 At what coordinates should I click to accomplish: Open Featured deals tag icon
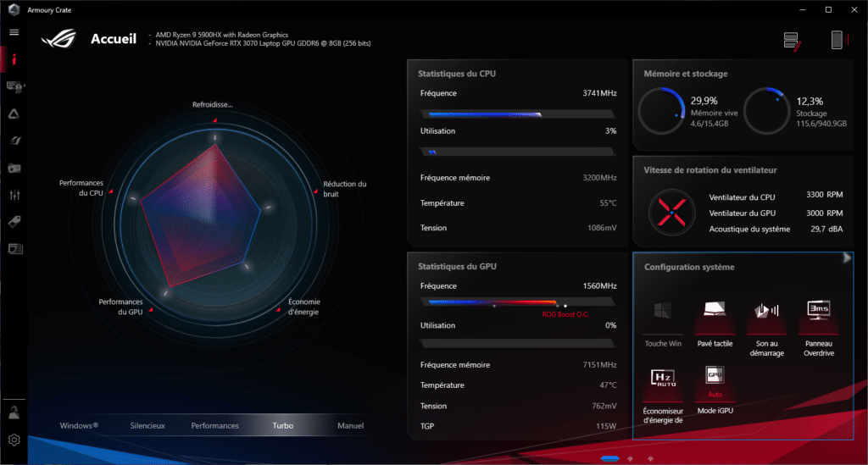[14, 222]
